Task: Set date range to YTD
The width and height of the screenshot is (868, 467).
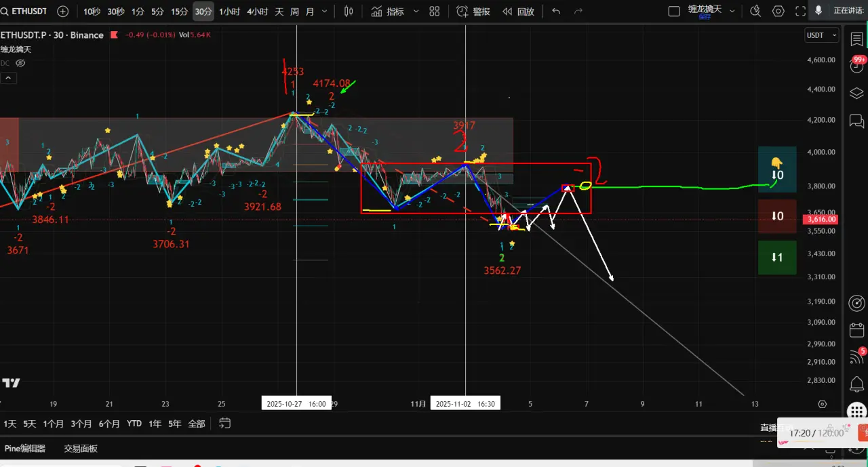Action: (134, 424)
